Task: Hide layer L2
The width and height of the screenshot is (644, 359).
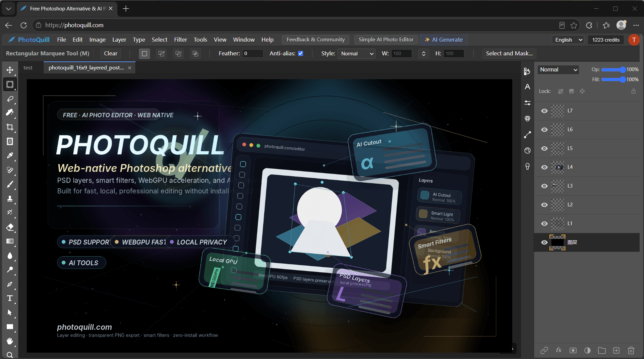Action: tap(544, 205)
